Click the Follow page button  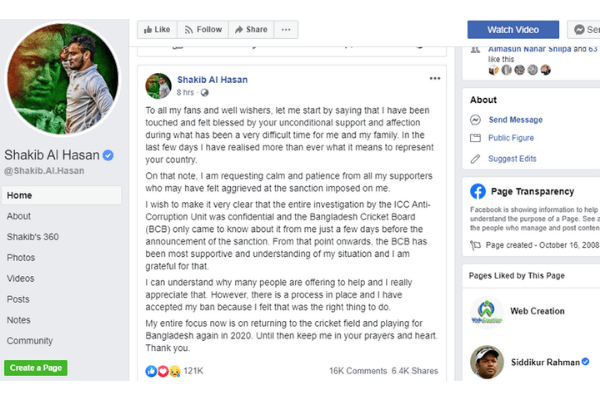[203, 30]
